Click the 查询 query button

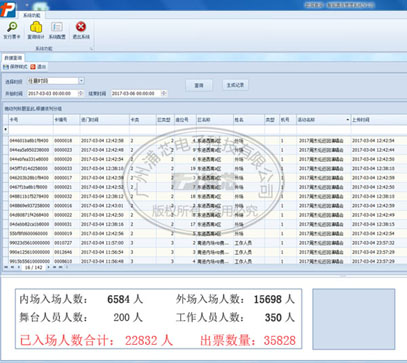199,85
